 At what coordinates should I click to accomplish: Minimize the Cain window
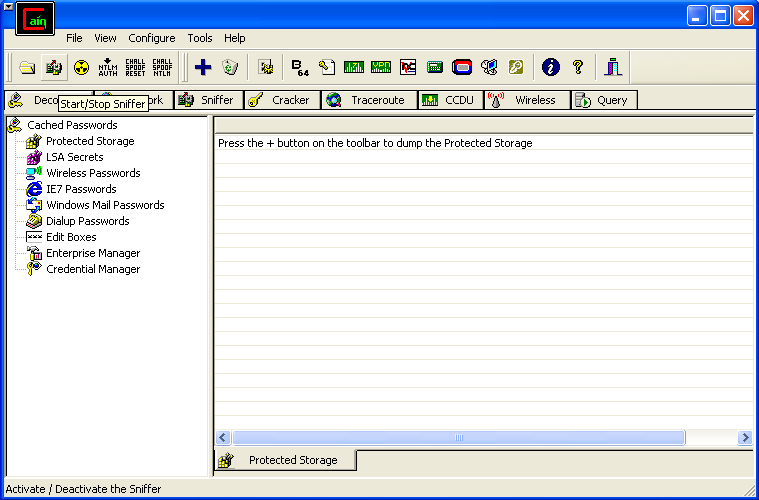tap(697, 16)
